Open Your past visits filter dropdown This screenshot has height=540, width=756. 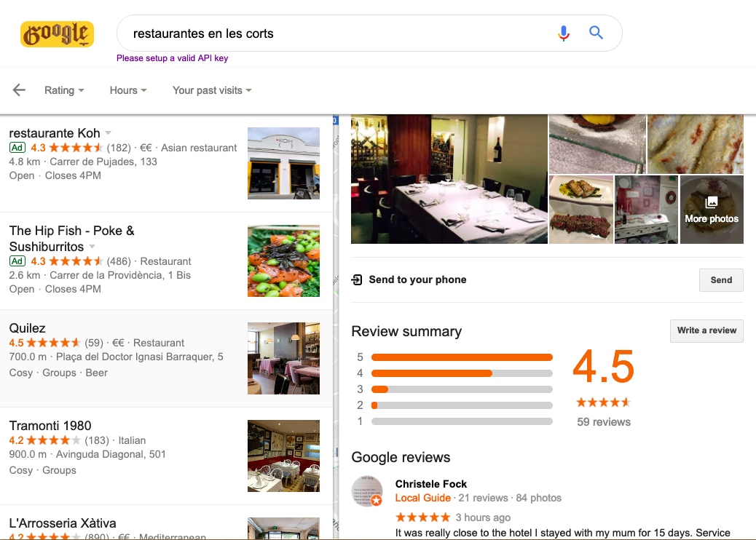[212, 90]
